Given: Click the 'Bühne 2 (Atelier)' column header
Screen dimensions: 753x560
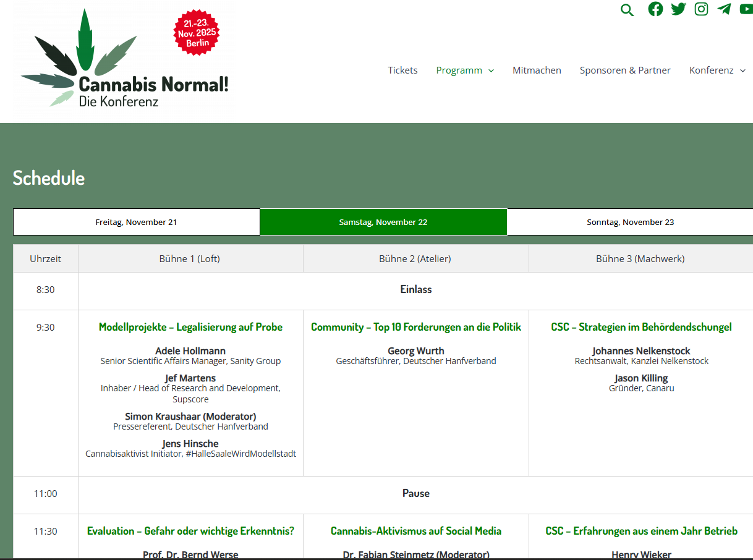Looking at the screenshot, I should tap(415, 259).
